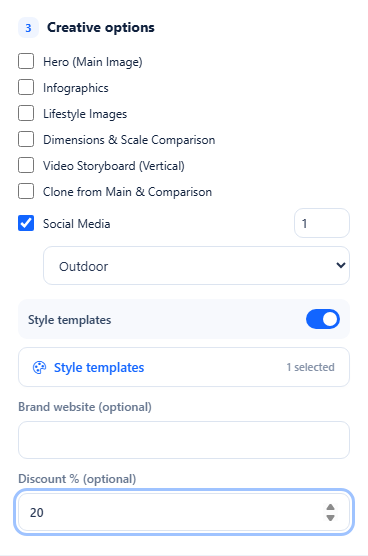Click the Infographics label text
Viewport: 368px width, 556px height.
pyautogui.click(x=76, y=88)
